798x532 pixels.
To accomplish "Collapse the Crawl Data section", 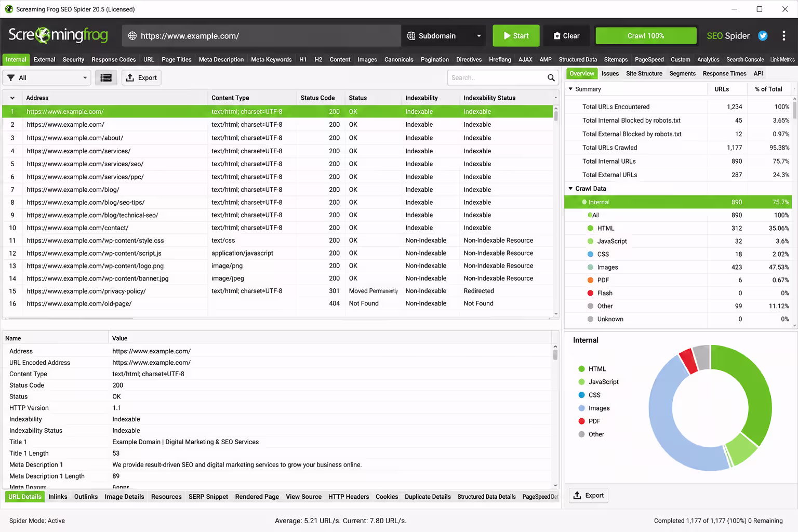I will pyautogui.click(x=570, y=189).
